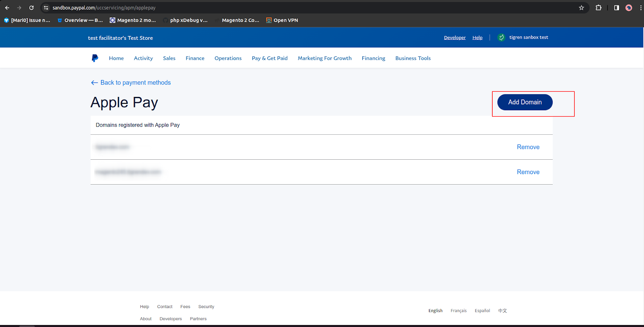The width and height of the screenshot is (644, 327).
Task: Open the Chrome profile avatar
Action: click(x=629, y=8)
